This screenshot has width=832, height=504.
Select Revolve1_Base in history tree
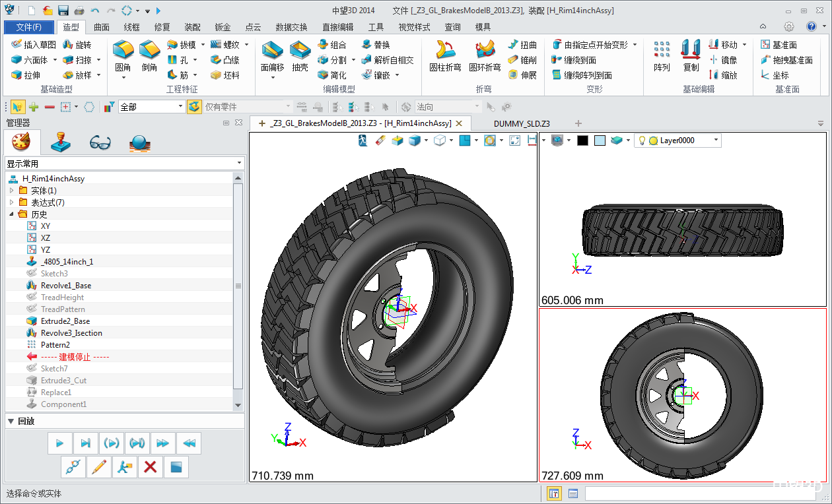(x=66, y=286)
